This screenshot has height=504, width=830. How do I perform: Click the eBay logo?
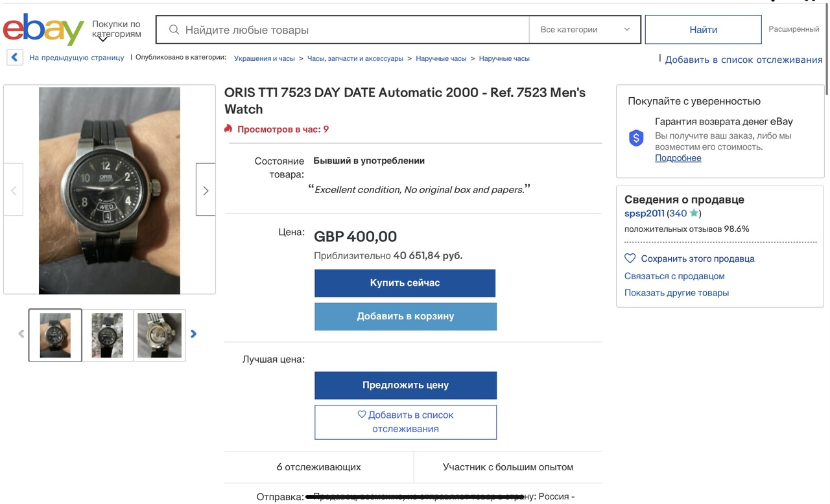click(43, 30)
